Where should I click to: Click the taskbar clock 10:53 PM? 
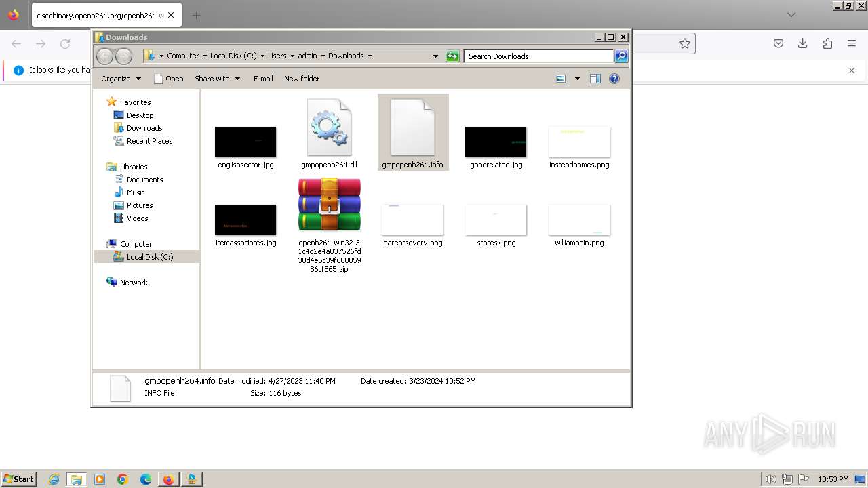point(833,479)
